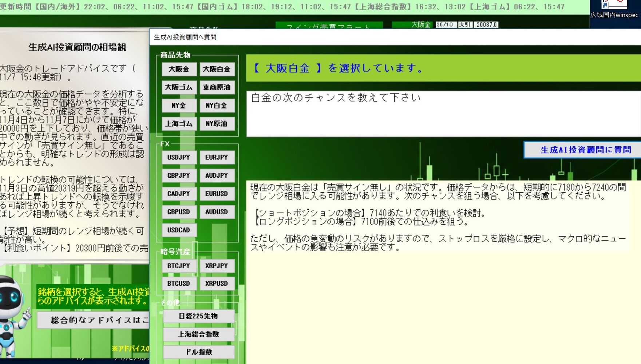The image size is (641, 364).
Task: Select the 大阪金 commodity button
Action: [x=179, y=69]
